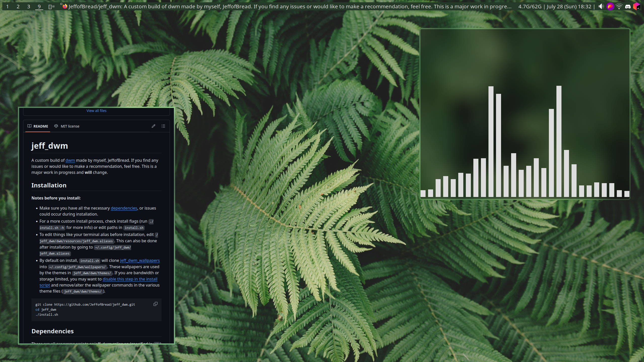Follow the dependencies link
This screenshot has height=362, width=644.
[124, 208]
